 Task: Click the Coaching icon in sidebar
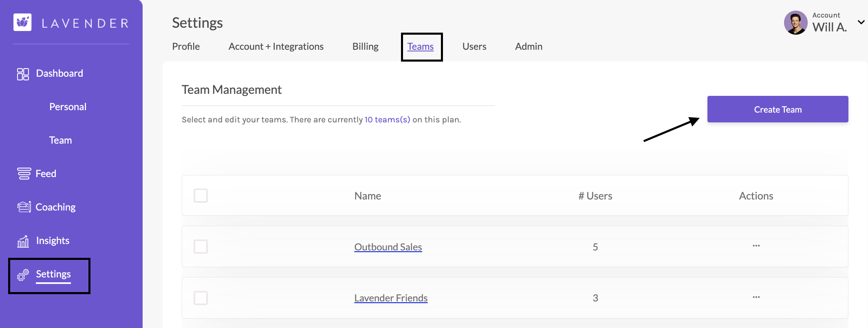pyautogui.click(x=24, y=207)
